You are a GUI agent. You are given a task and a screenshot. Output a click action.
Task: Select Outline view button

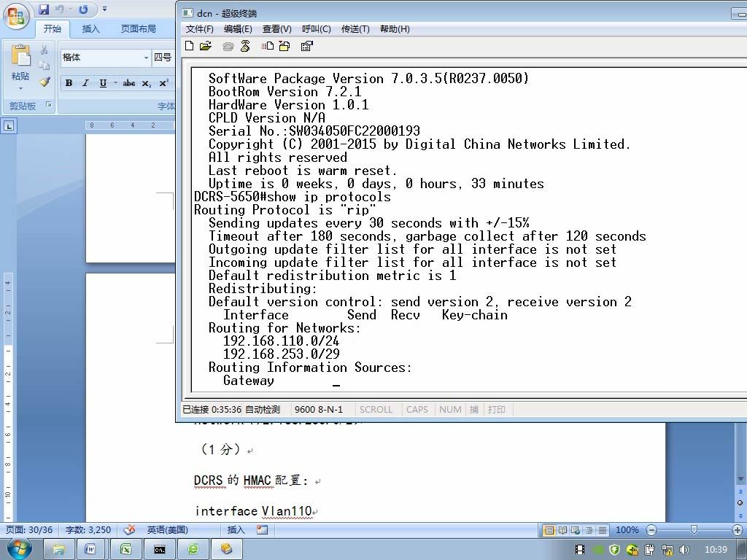click(589, 530)
